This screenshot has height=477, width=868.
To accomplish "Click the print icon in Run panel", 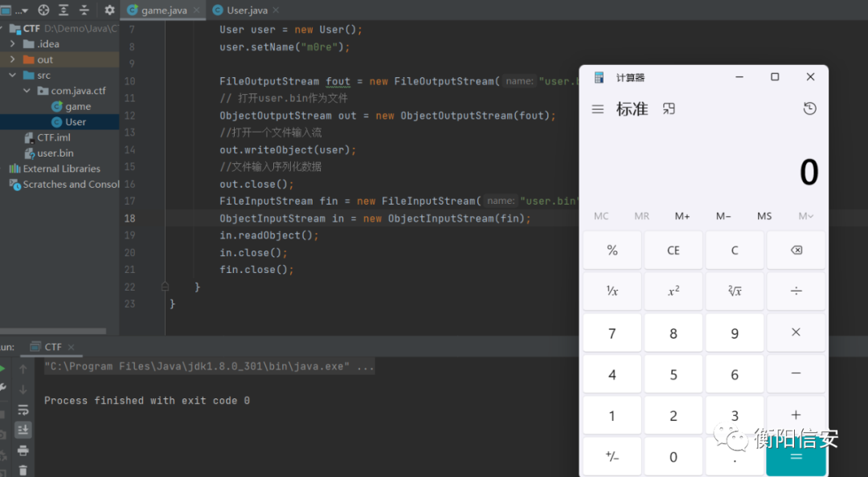I will coord(23,450).
